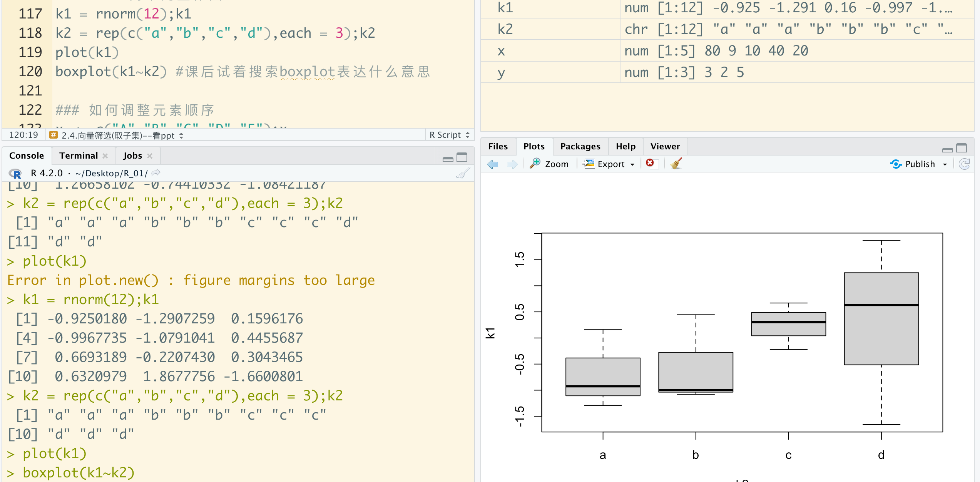Screen dimensions: 980x482
Task: Open the Help tab
Action: coord(625,146)
